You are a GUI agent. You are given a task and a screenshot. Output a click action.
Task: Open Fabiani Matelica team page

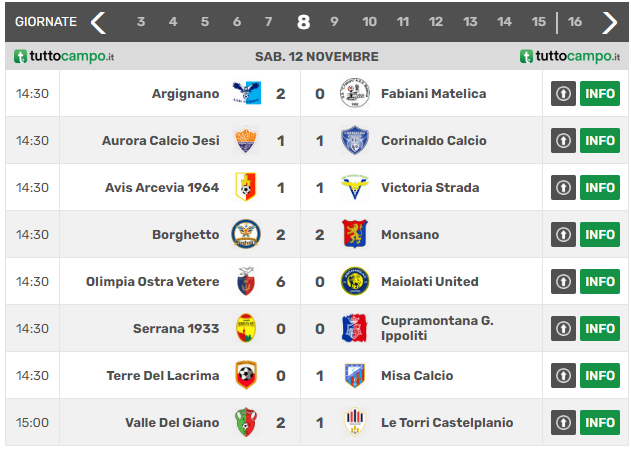pyautogui.click(x=433, y=94)
